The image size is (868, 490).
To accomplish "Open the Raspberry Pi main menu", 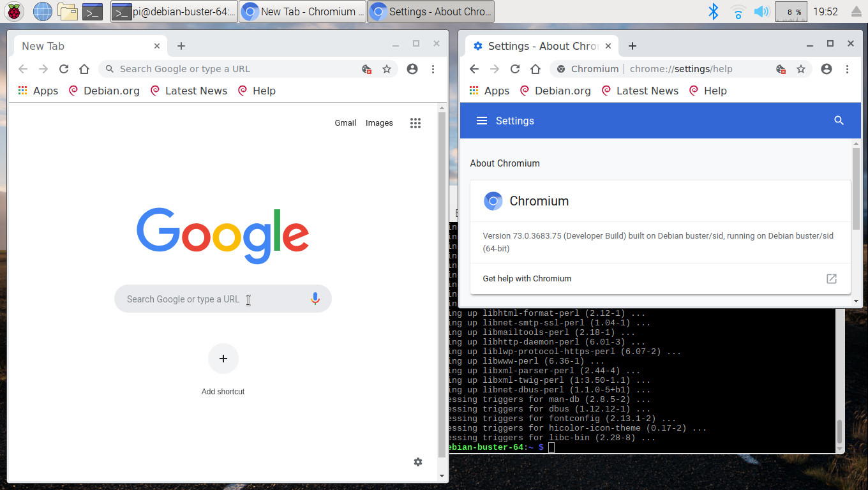I will tap(14, 11).
